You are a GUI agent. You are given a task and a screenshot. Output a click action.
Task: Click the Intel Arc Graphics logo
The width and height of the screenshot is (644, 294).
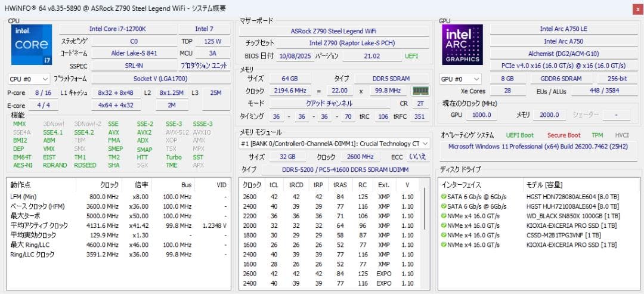point(463,44)
